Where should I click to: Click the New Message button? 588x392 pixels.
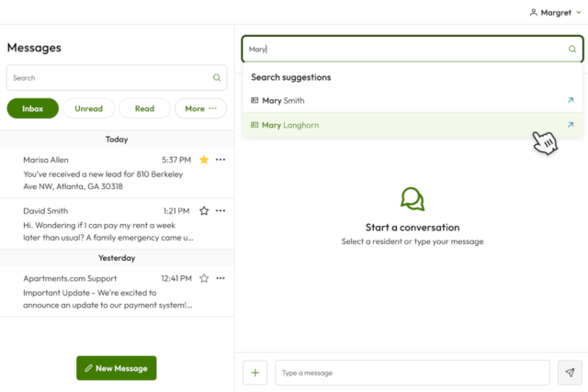(117, 368)
